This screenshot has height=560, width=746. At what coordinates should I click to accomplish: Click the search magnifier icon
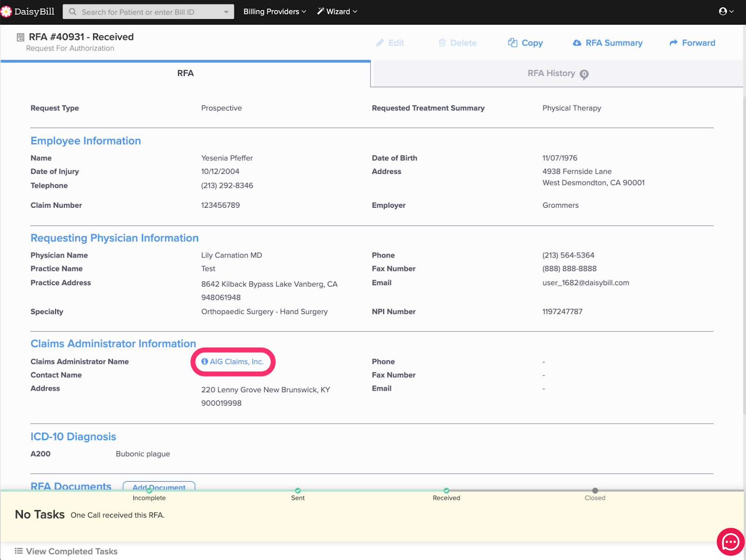(73, 12)
